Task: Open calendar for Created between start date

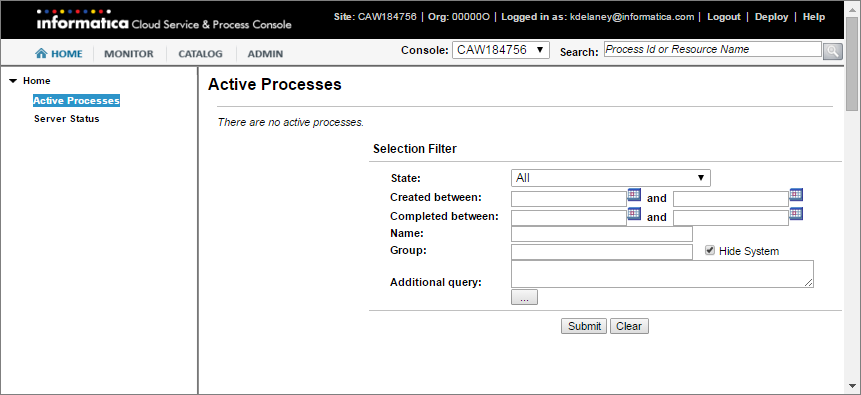Action: [x=634, y=194]
